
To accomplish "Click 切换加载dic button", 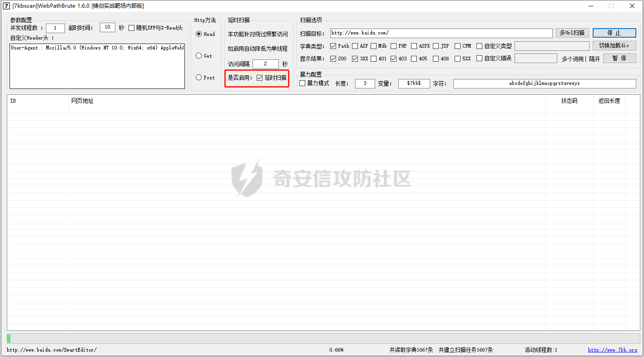I will point(614,46).
